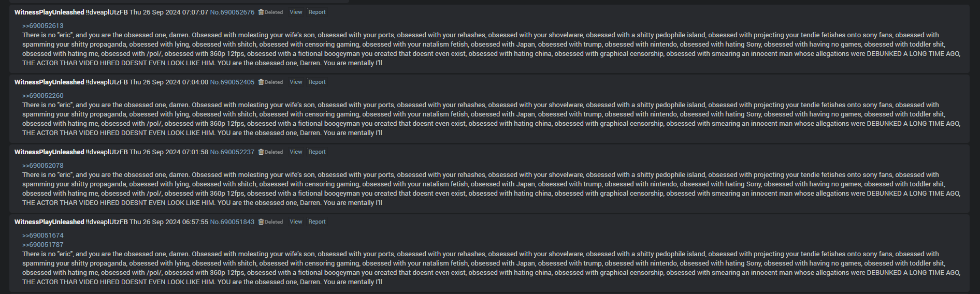Open View link for post 690052405

pos(296,82)
